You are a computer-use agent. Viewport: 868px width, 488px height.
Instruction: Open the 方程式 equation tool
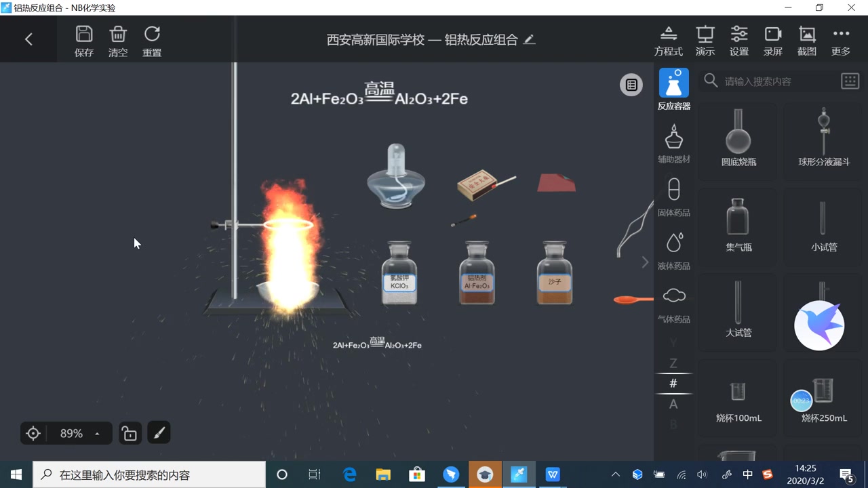[668, 41]
